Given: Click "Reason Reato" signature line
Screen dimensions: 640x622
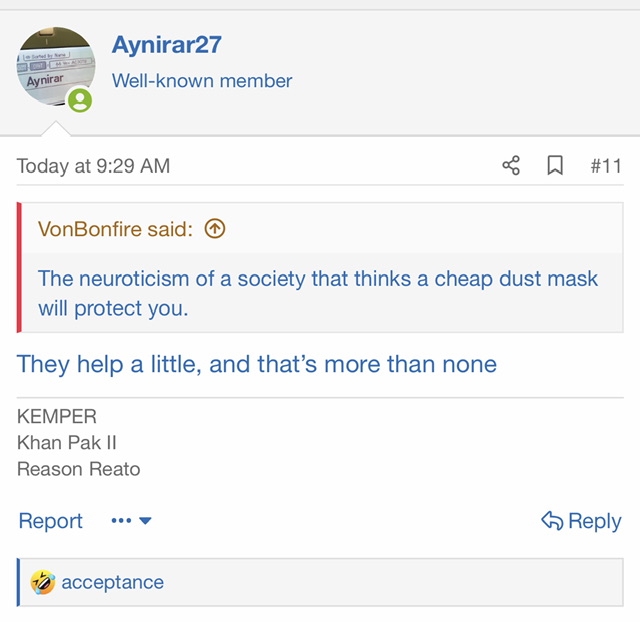Looking at the screenshot, I should tap(79, 469).
